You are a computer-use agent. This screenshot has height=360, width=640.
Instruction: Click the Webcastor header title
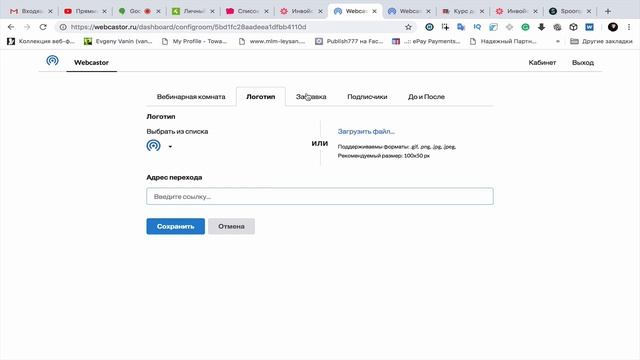coord(91,62)
